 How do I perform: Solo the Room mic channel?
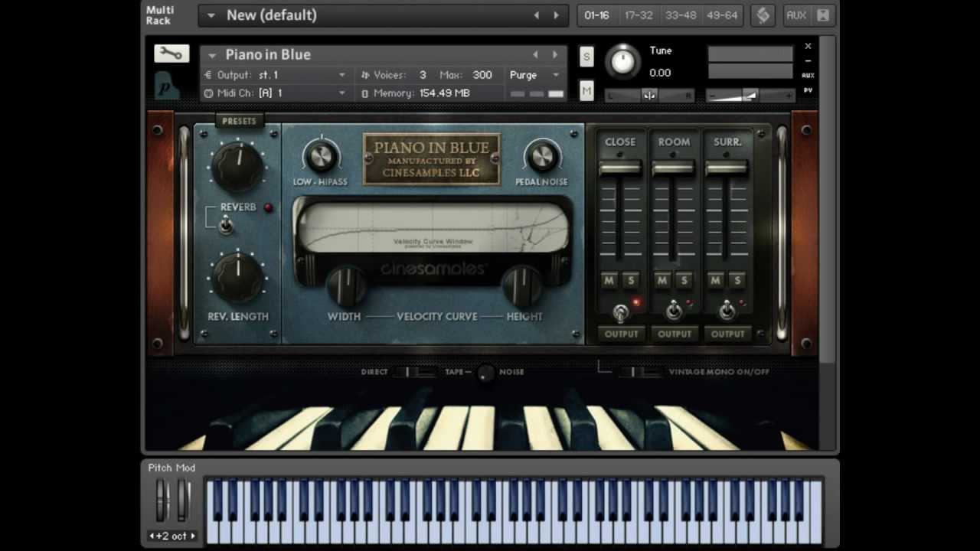click(x=684, y=281)
